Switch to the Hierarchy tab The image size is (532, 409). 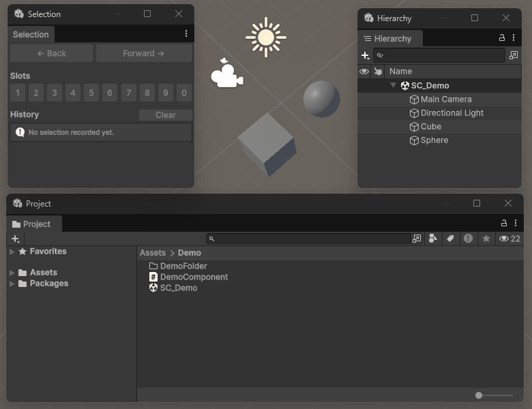coord(390,38)
